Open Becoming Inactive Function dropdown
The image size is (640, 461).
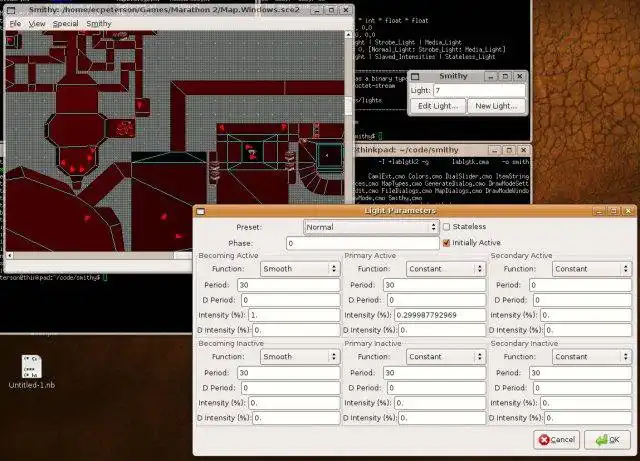[x=300, y=356]
